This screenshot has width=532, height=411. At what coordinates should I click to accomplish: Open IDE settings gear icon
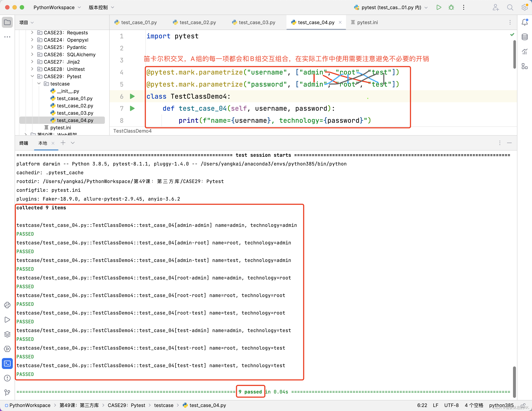[x=525, y=7]
